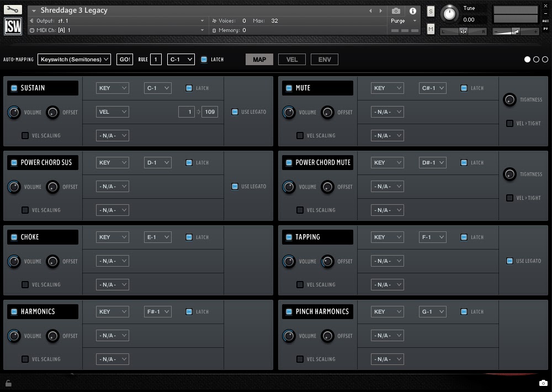This screenshot has height=392, width=552.
Task: Click the GO! button
Action: coord(125,60)
